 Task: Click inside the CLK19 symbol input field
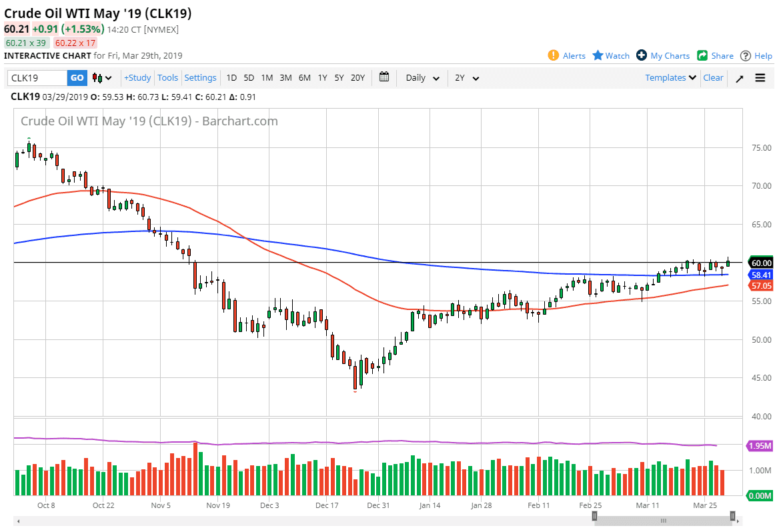pyautogui.click(x=37, y=77)
